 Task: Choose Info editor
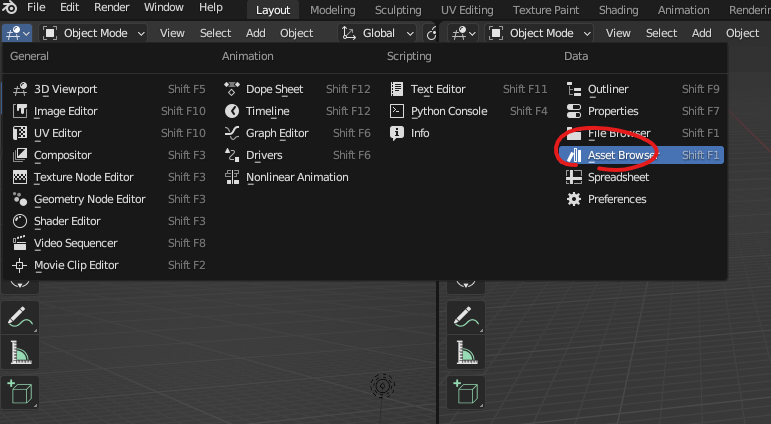(468, 133)
